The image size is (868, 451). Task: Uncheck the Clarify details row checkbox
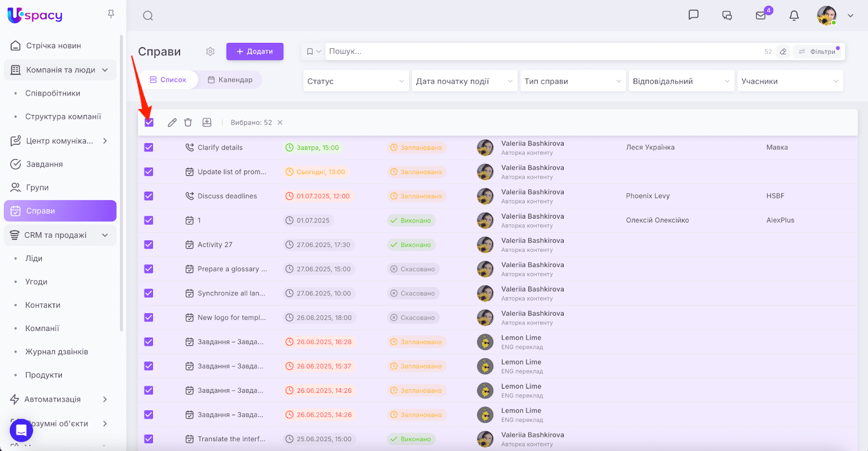(x=149, y=148)
